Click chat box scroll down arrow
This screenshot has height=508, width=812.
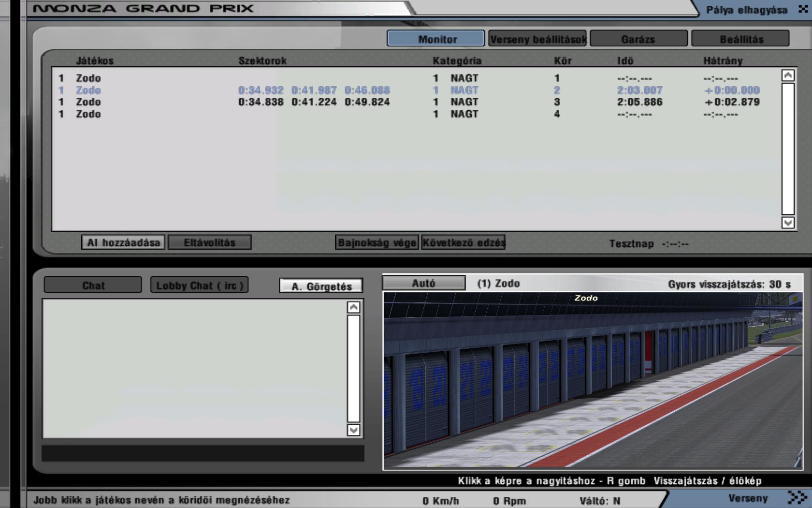pyautogui.click(x=354, y=430)
